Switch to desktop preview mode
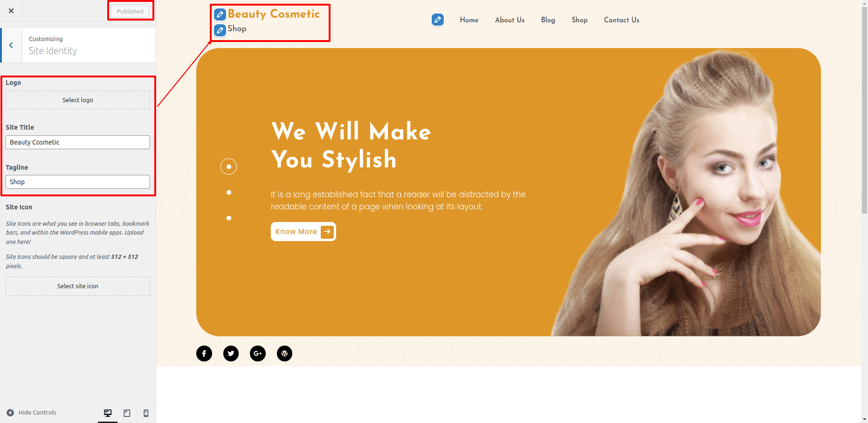 (x=108, y=413)
